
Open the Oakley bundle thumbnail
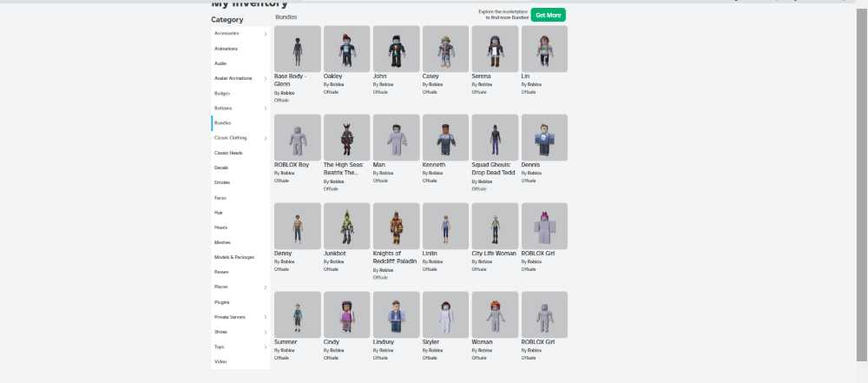pyautogui.click(x=346, y=49)
